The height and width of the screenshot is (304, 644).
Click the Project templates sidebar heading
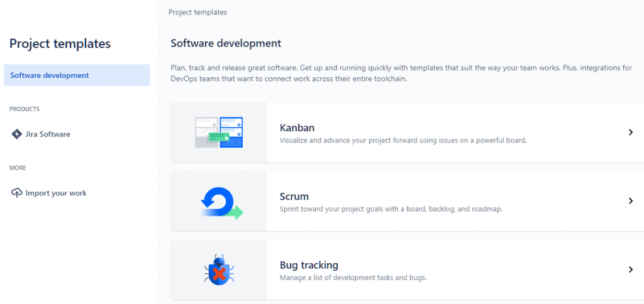click(x=60, y=43)
